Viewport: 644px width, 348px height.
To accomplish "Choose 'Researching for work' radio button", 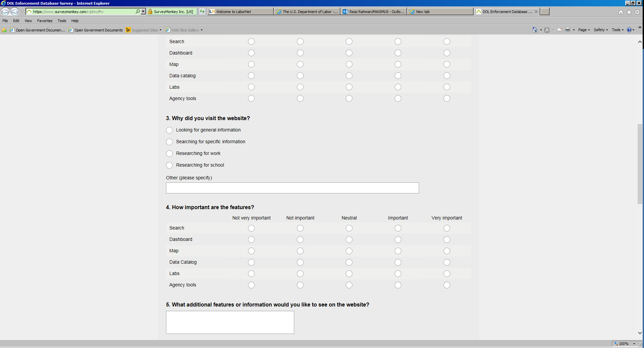I will (x=169, y=154).
